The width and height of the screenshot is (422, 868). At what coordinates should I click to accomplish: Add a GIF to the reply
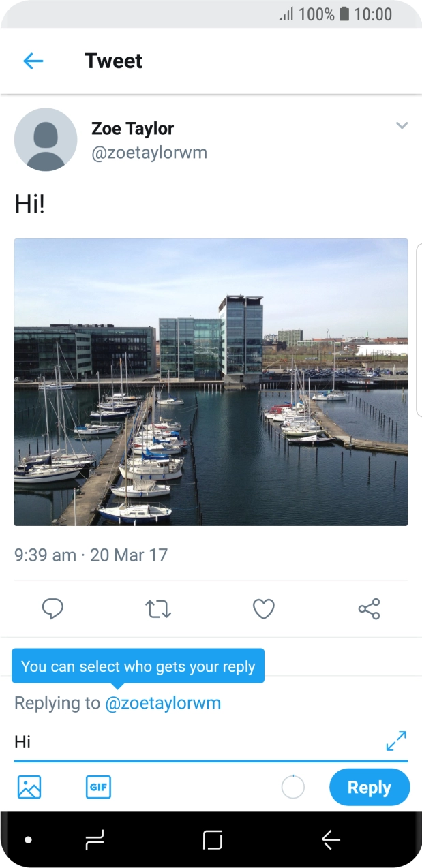tap(98, 787)
